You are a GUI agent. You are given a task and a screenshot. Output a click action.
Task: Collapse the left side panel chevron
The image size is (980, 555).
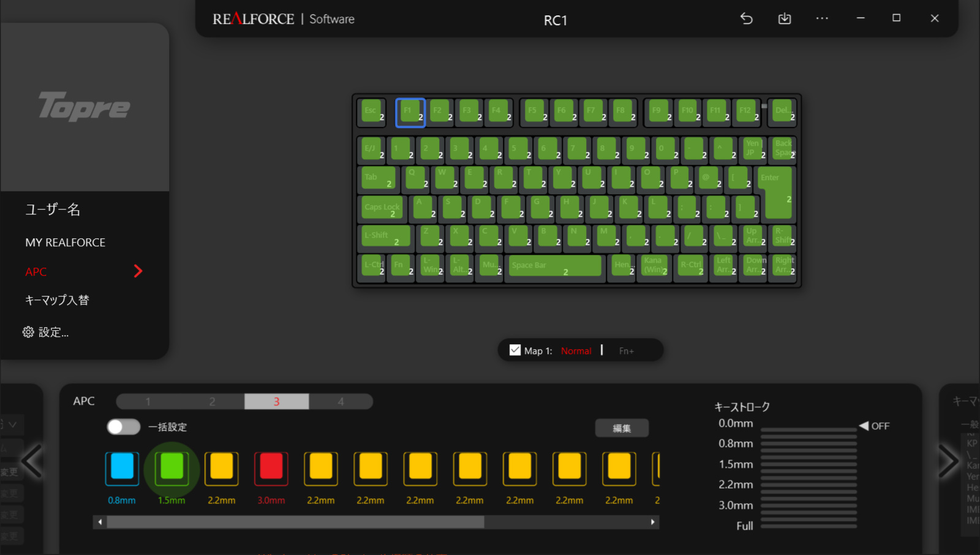(x=32, y=462)
